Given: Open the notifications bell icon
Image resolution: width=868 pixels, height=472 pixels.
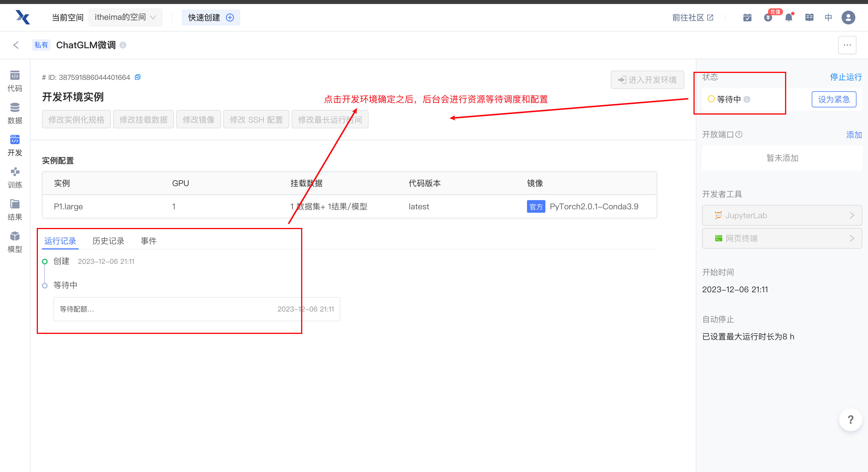Looking at the screenshot, I should pos(788,18).
